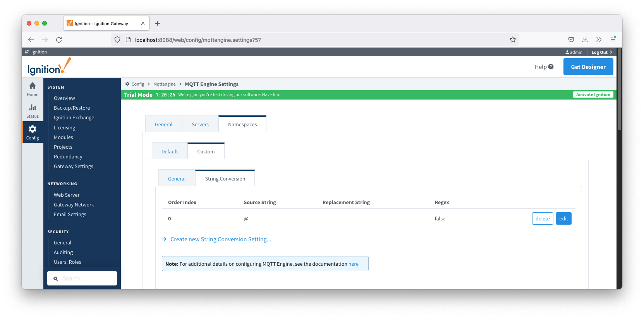Screen dimensions: 644x318
Task: Click the browser back arrow
Action: click(31, 40)
